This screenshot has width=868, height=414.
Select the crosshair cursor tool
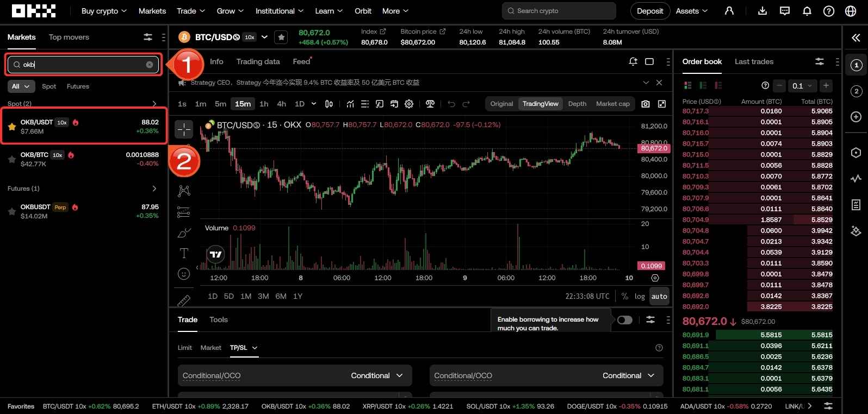point(184,129)
